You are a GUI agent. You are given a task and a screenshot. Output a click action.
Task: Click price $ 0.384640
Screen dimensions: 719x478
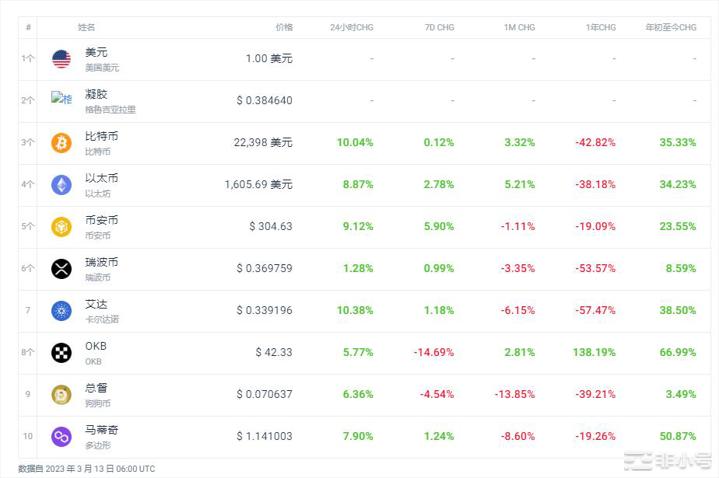point(265,100)
